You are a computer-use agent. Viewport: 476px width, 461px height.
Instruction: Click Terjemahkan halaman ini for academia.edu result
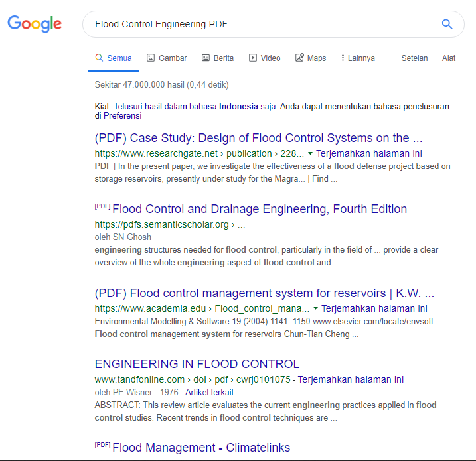coord(374,308)
